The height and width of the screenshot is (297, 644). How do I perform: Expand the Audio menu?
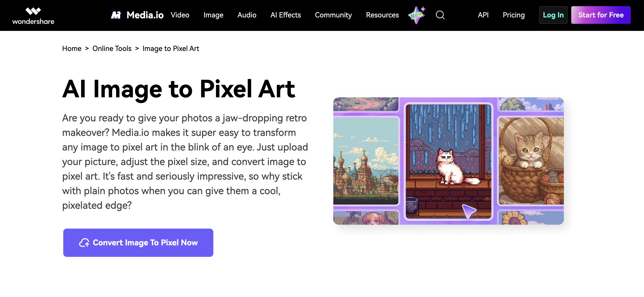tap(247, 15)
